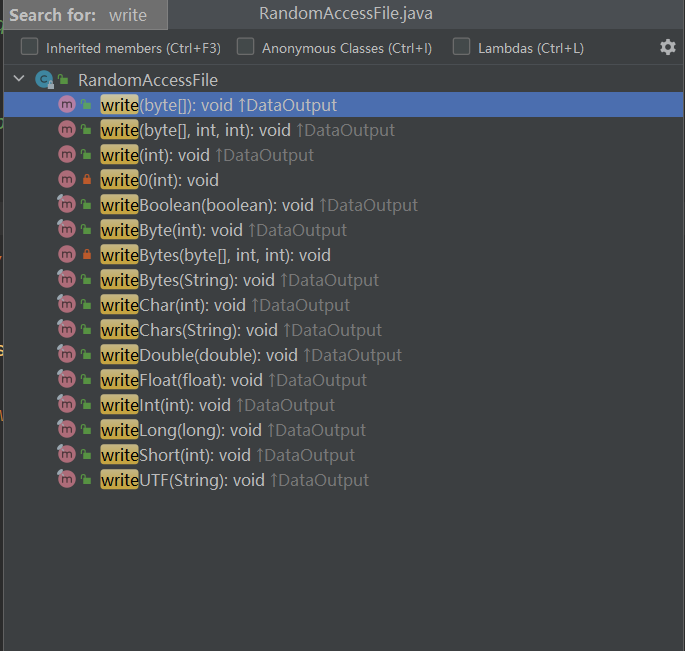Select write(byte[], int, int) method
This screenshot has height=651, width=685.
343,130
